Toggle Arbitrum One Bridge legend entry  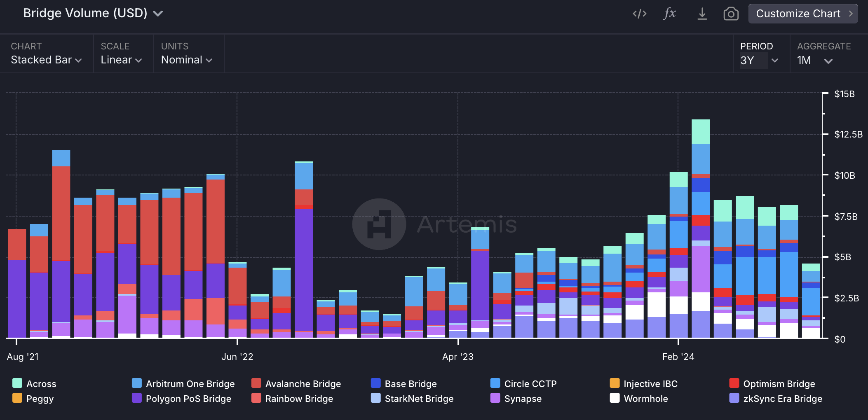190,384
